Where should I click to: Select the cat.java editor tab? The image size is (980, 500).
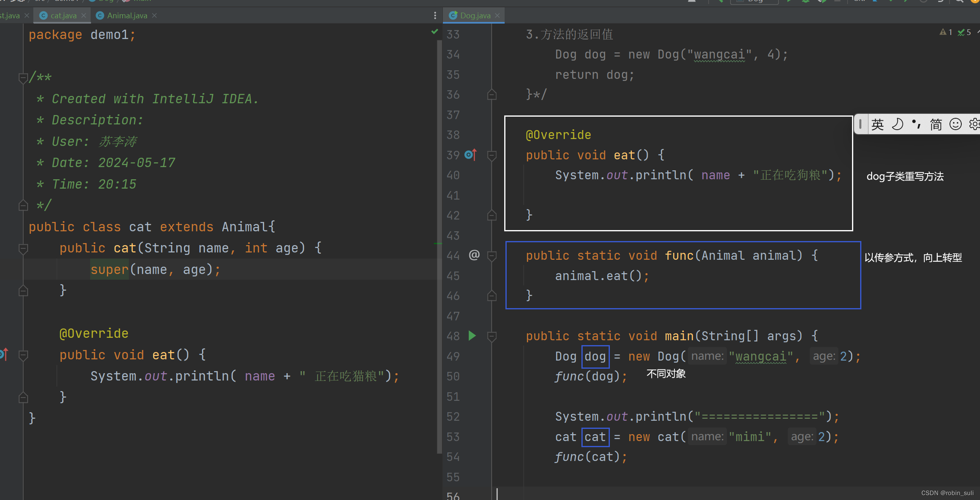coord(63,15)
